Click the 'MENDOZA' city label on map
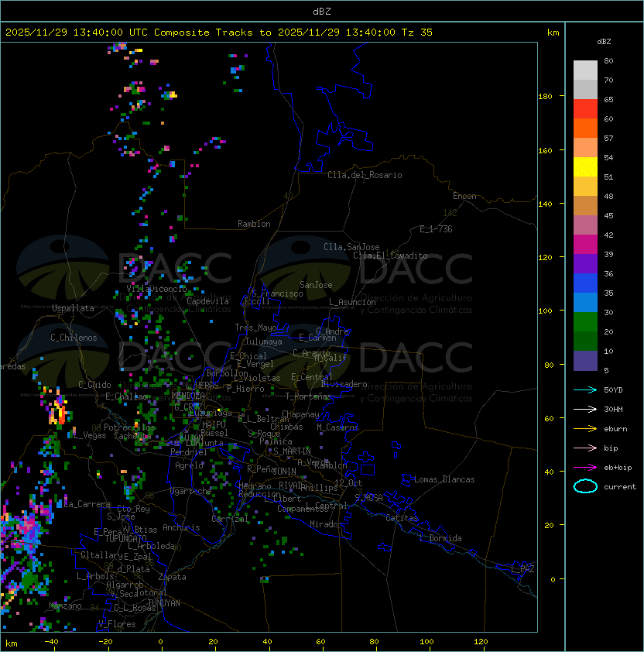 [188, 395]
